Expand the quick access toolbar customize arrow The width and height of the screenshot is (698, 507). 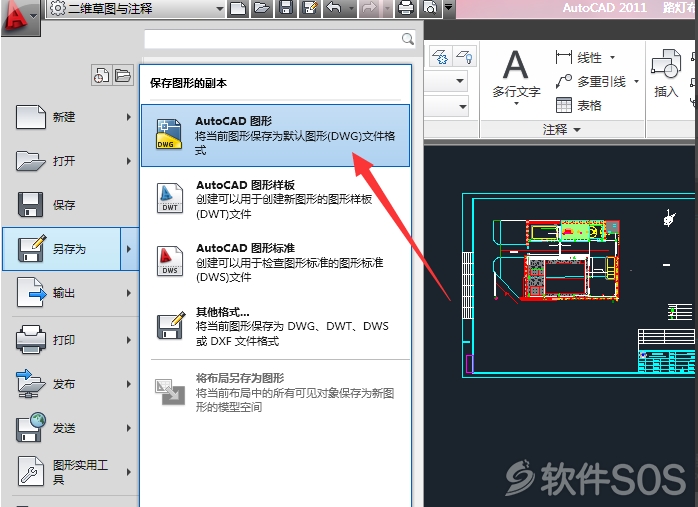(x=449, y=8)
